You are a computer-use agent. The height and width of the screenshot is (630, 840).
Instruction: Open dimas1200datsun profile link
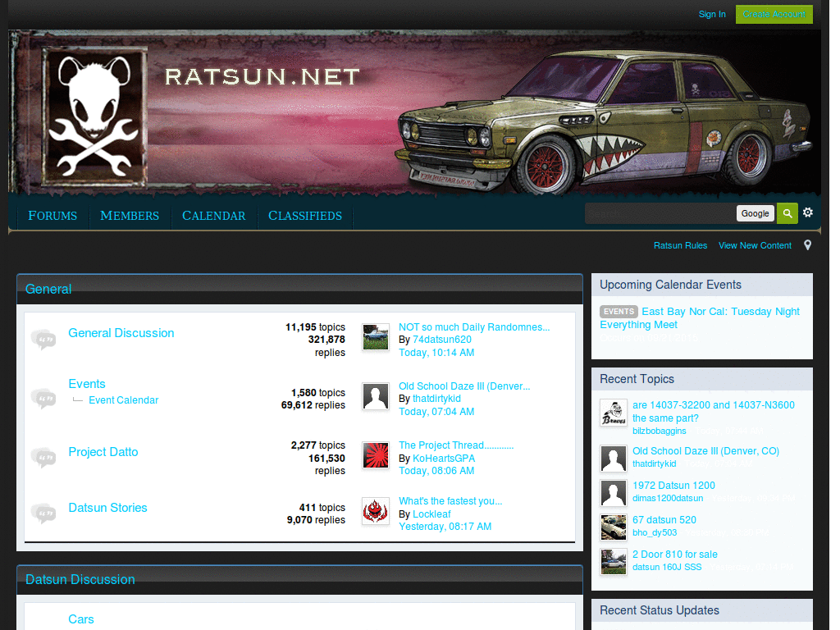click(668, 498)
